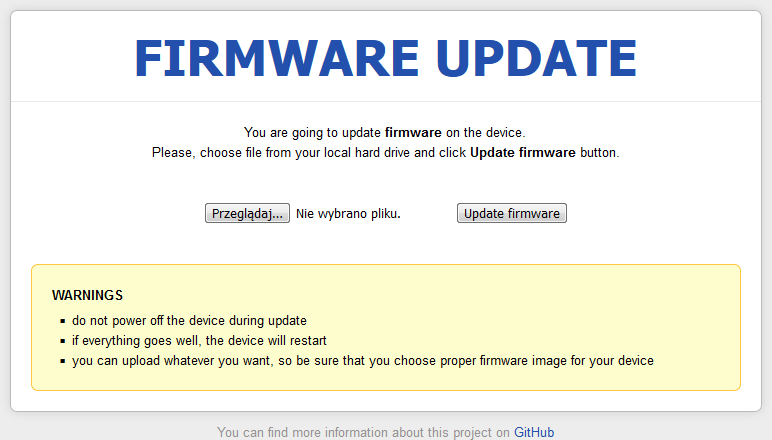Click the Przeglądaj file browse button
This screenshot has height=440, width=772.
pyautogui.click(x=247, y=213)
